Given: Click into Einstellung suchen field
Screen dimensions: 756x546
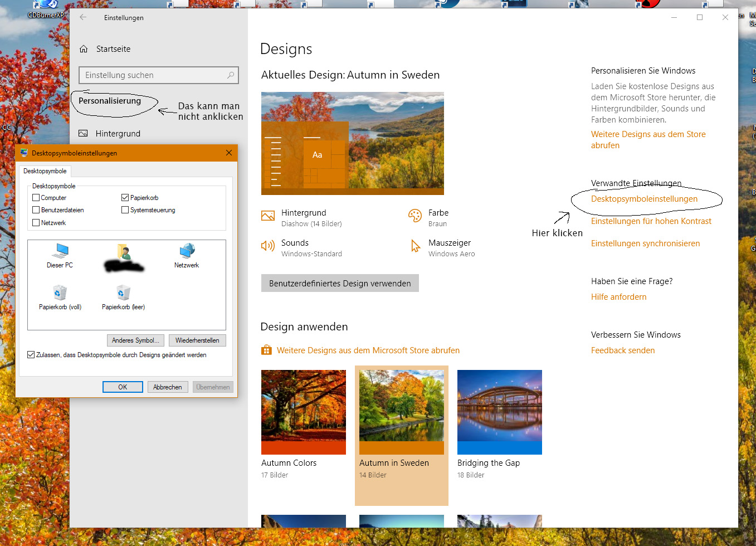Looking at the screenshot, I should (159, 75).
